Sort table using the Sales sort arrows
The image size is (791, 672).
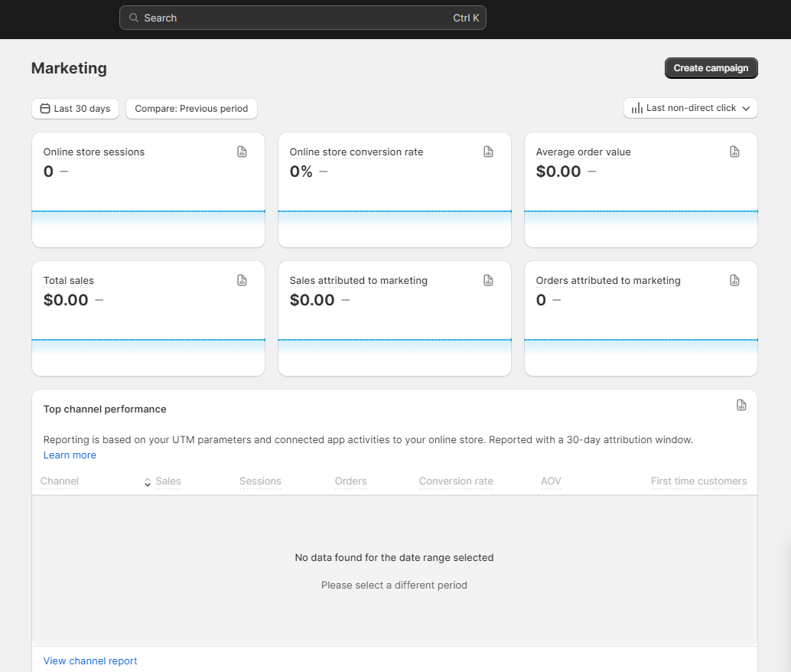[x=148, y=482]
